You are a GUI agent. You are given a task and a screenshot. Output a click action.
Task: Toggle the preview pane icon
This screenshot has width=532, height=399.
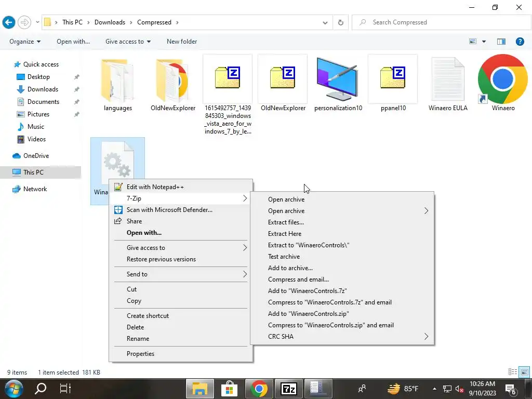(x=501, y=42)
